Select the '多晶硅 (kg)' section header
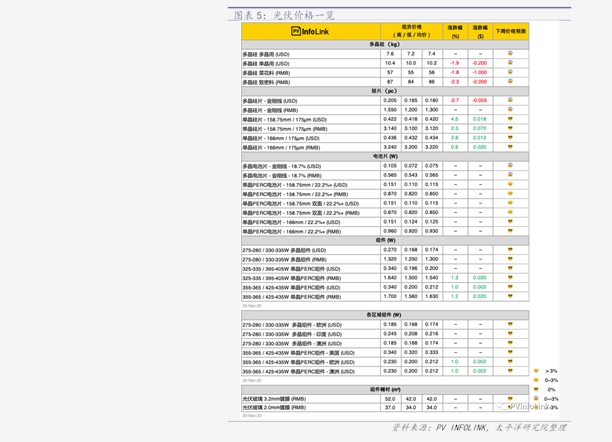612x442 pixels. 385,44
